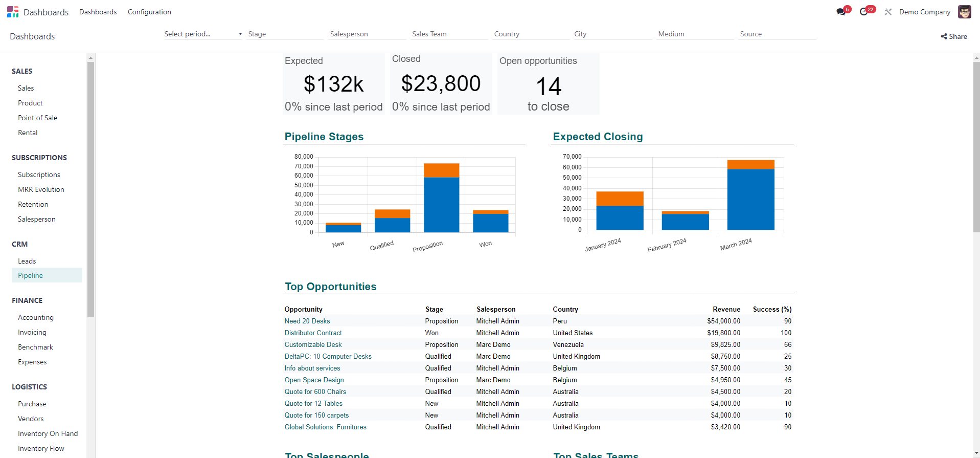Click the Country filter field

[x=531, y=34]
